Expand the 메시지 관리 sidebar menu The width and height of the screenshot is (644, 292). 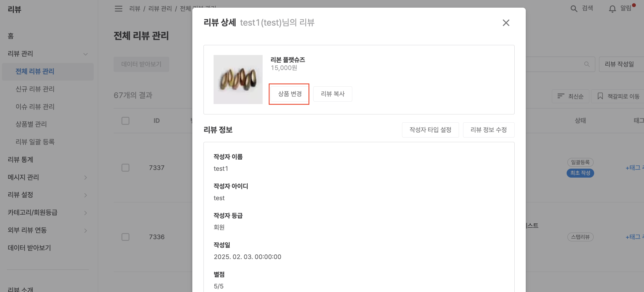tap(86, 178)
